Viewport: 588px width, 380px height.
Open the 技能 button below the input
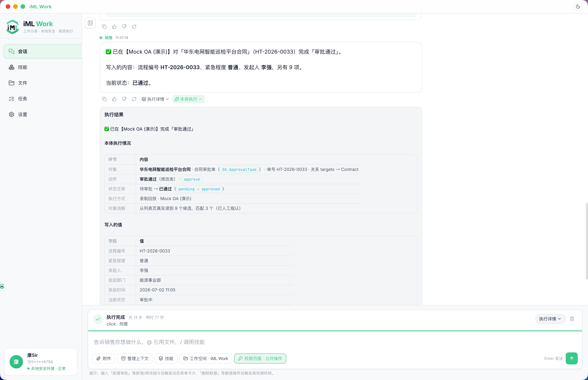pos(166,358)
